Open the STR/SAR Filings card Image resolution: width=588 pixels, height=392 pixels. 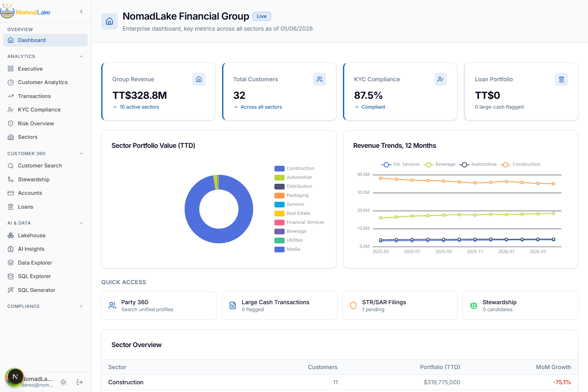coord(400,305)
